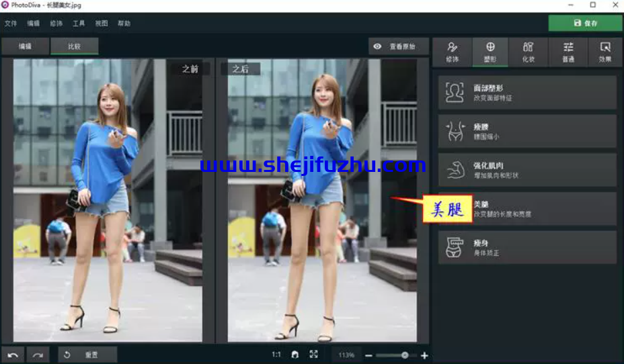Open the 帮助 (Help) menu
624x364 pixels.
[x=124, y=24]
